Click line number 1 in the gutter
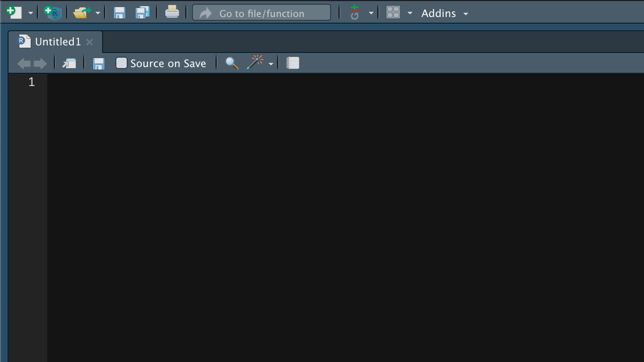 pos(31,82)
